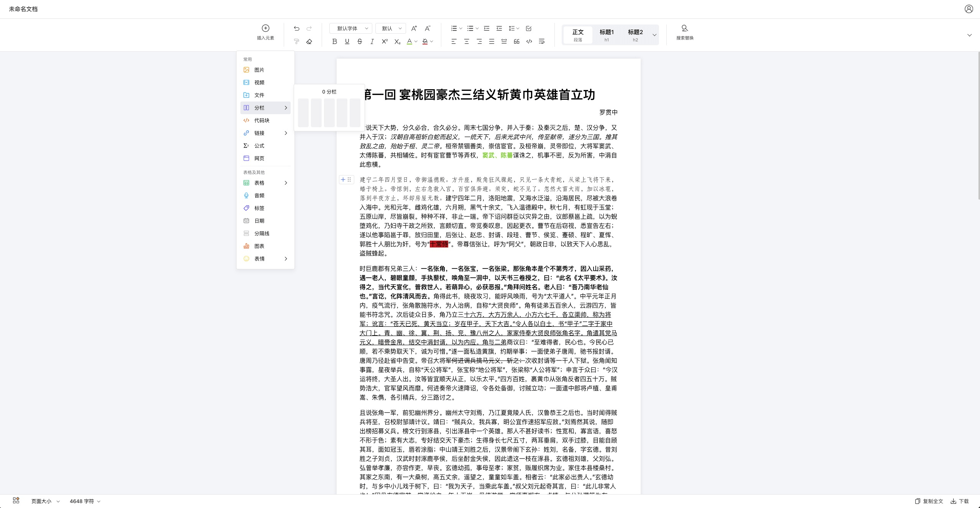Click the line spacing icon

point(511,28)
